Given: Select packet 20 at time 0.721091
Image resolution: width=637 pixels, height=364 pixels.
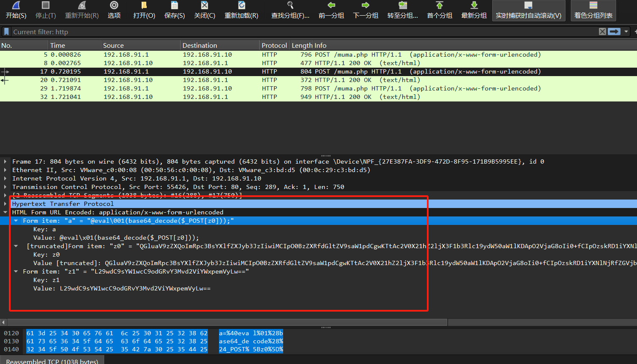Looking at the screenshot, I should click(318, 80).
